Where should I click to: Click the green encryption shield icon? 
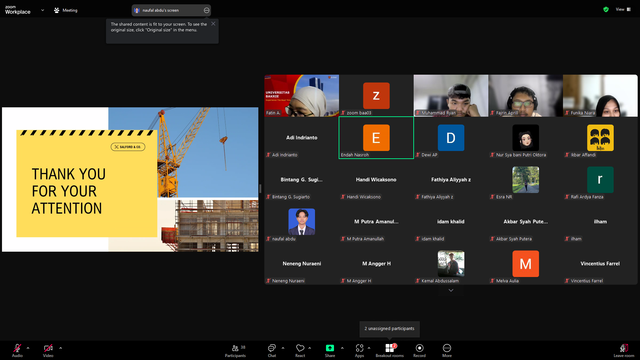click(606, 9)
